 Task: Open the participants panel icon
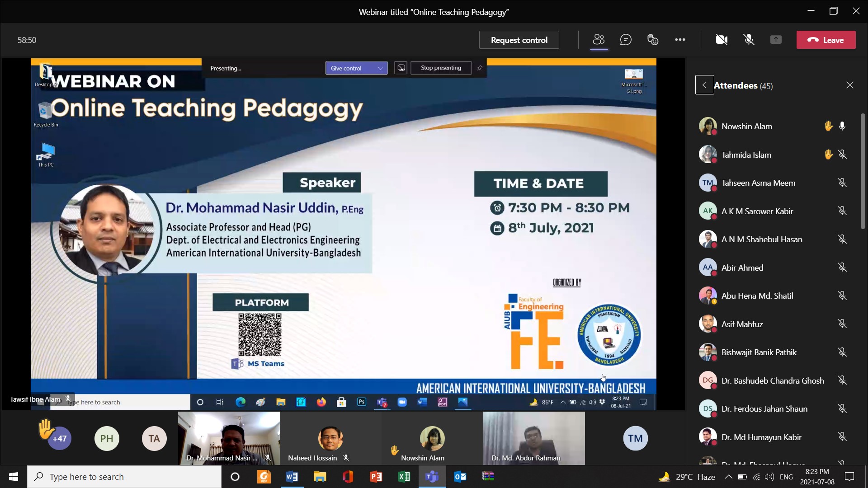coord(599,40)
